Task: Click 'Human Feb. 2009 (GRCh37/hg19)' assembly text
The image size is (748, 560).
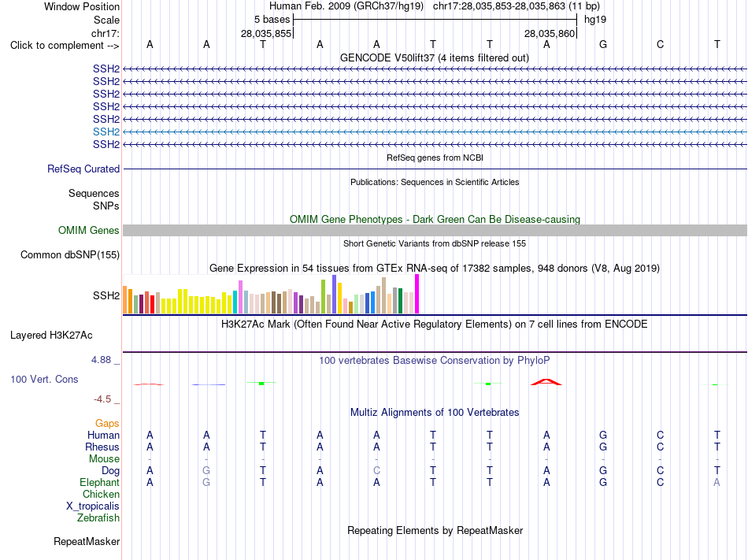Action: pos(346,6)
